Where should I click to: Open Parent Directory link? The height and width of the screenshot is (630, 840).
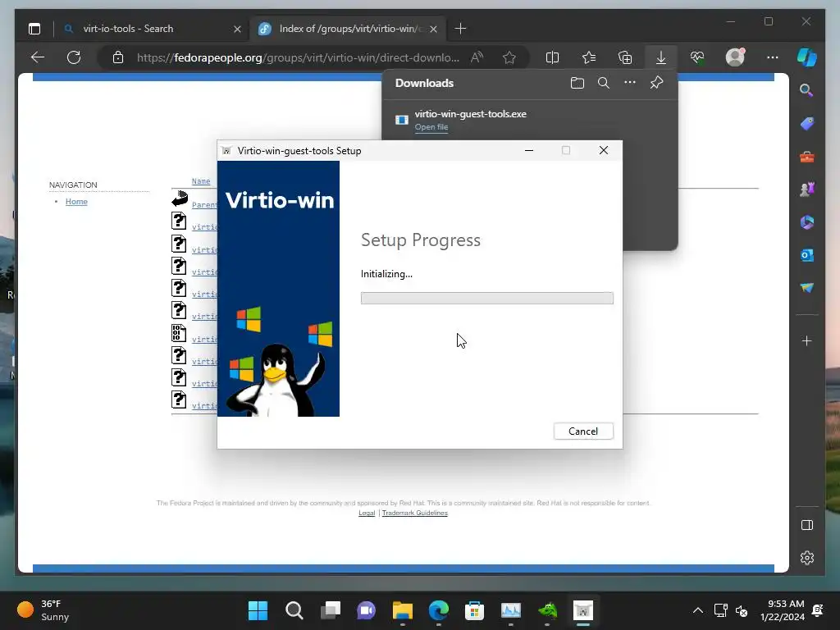(x=204, y=204)
